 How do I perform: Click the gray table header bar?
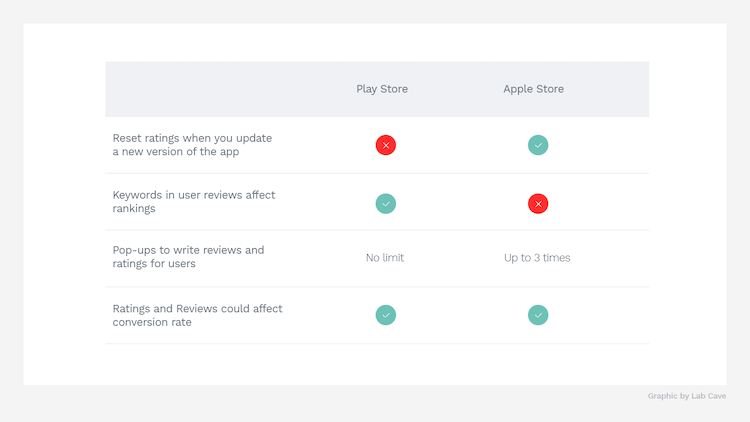click(x=377, y=89)
